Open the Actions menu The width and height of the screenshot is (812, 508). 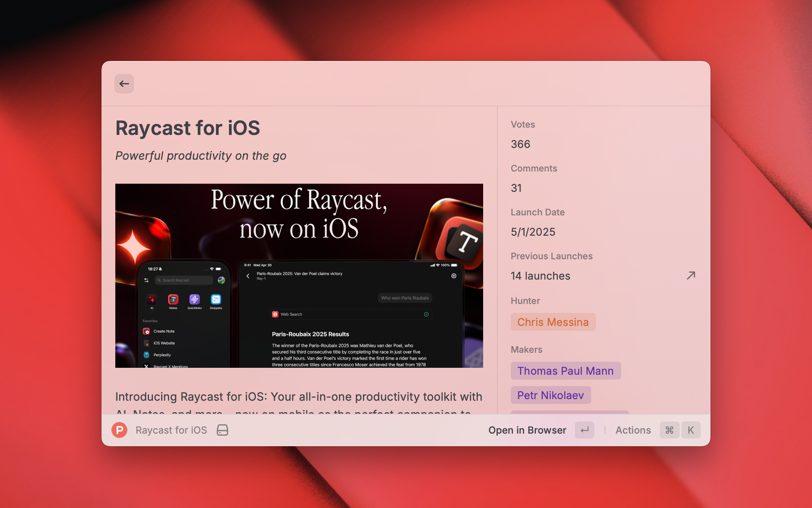pyautogui.click(x=633, y=430)
